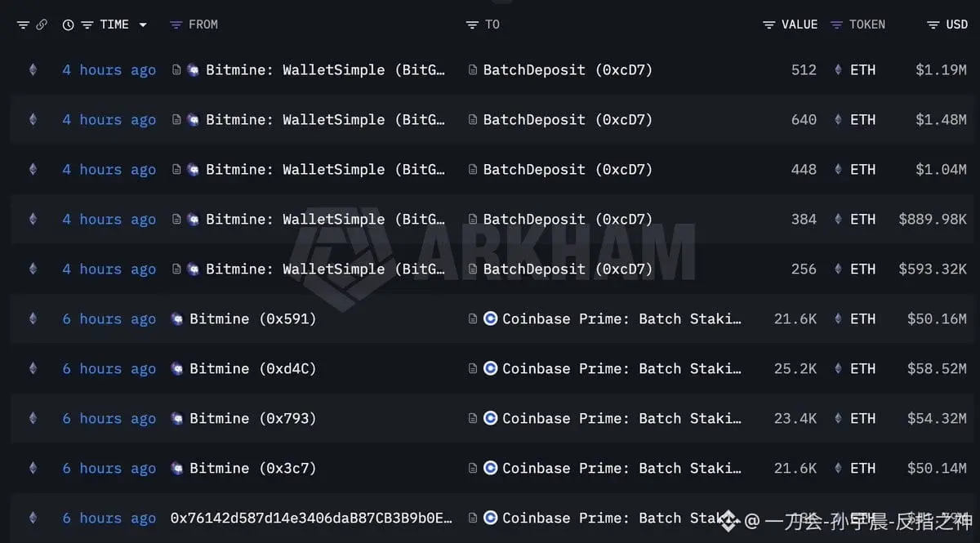Click the Ethereum icon on the 512 ETH row
The width and height of the screenshot is (980, 543).
33,70
